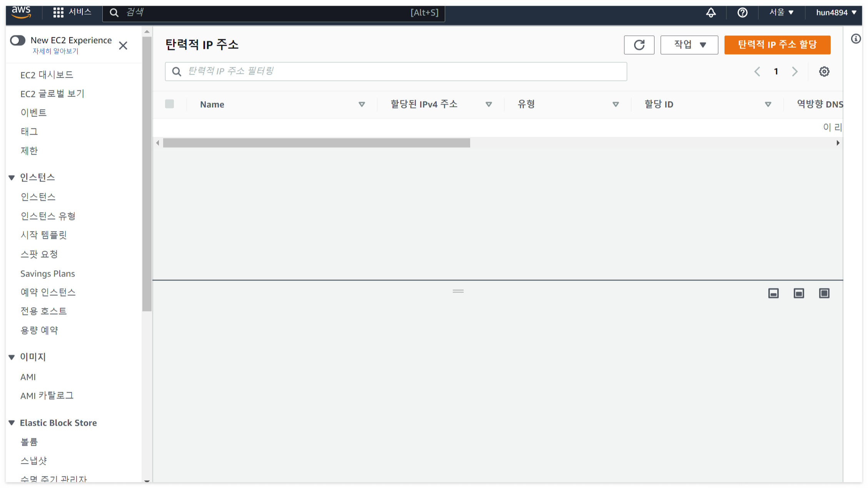
Task: Open AMI 카탈로그 in the sidebar
Action: tap(47, 396)
